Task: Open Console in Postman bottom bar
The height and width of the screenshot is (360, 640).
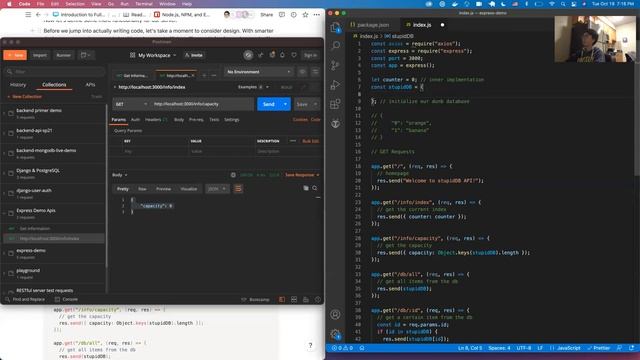Action: point(67,300)
